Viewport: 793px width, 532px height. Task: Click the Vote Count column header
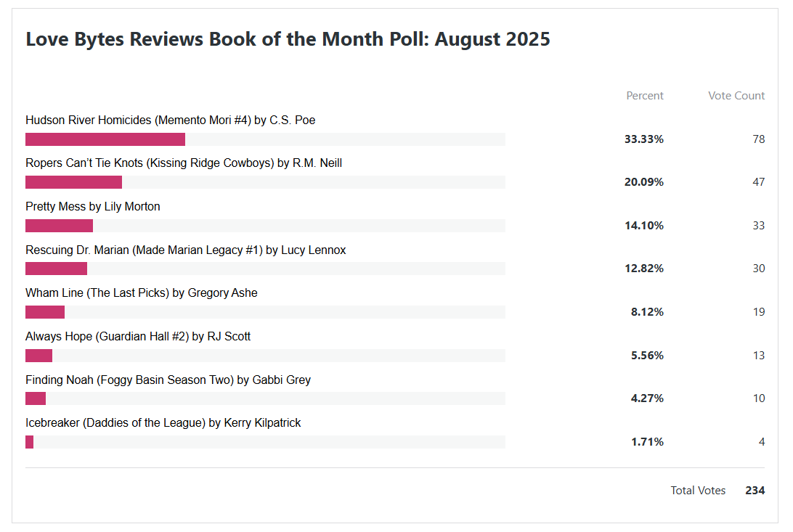(x=736, y=96)
